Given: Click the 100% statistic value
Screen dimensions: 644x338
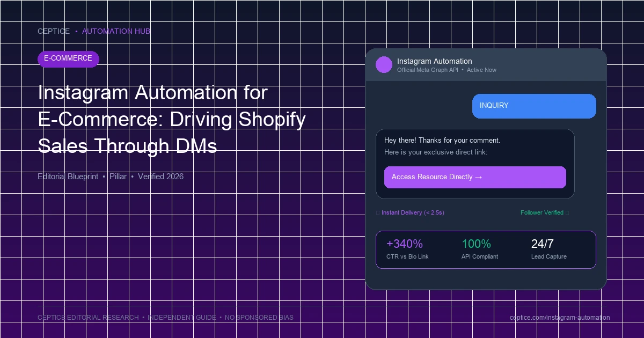Looking at the screenshot, I should click(476, 244).
